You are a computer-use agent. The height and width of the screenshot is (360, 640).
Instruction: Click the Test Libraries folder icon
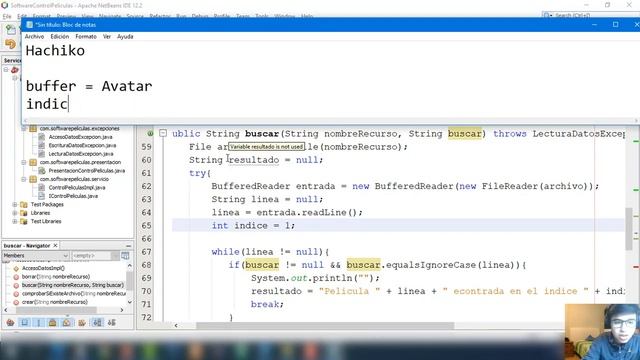click(x=24, y=222)
